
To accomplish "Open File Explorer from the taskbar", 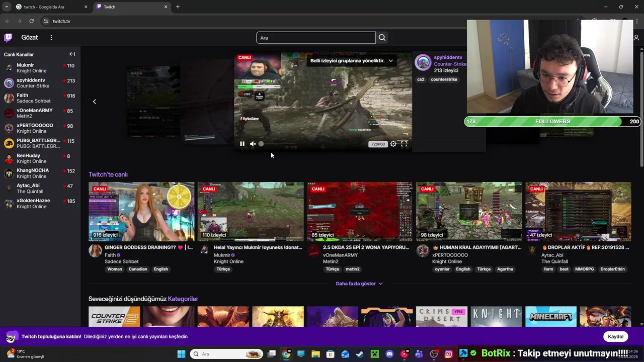I will coord(315,354).
